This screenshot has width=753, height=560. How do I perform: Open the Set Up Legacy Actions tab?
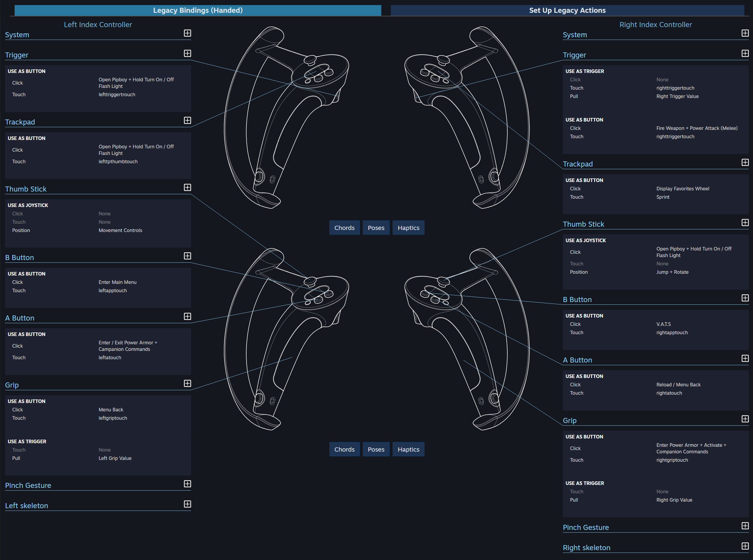(x=567, y=10)
